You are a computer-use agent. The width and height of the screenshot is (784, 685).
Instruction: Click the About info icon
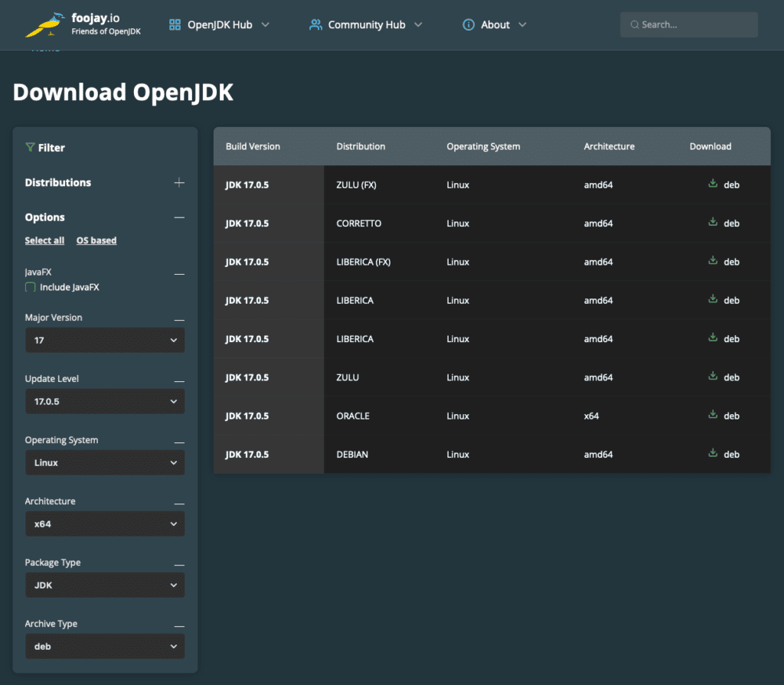coord(469,24)
